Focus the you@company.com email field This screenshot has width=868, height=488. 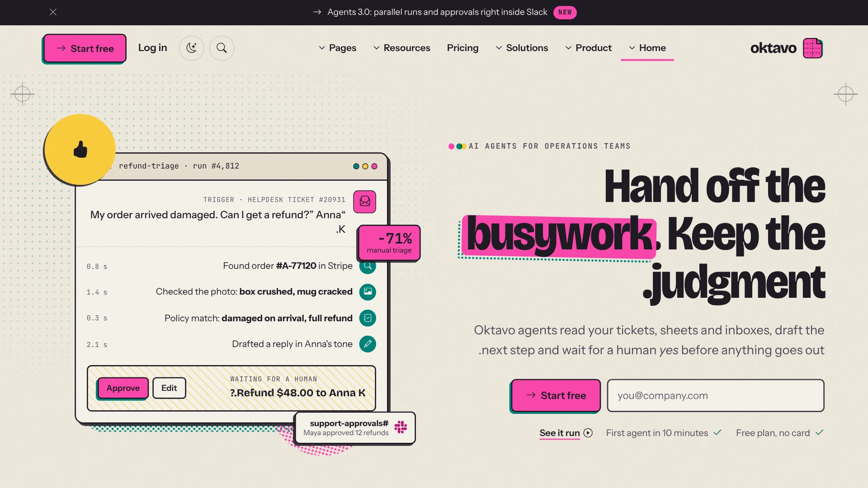716,395
